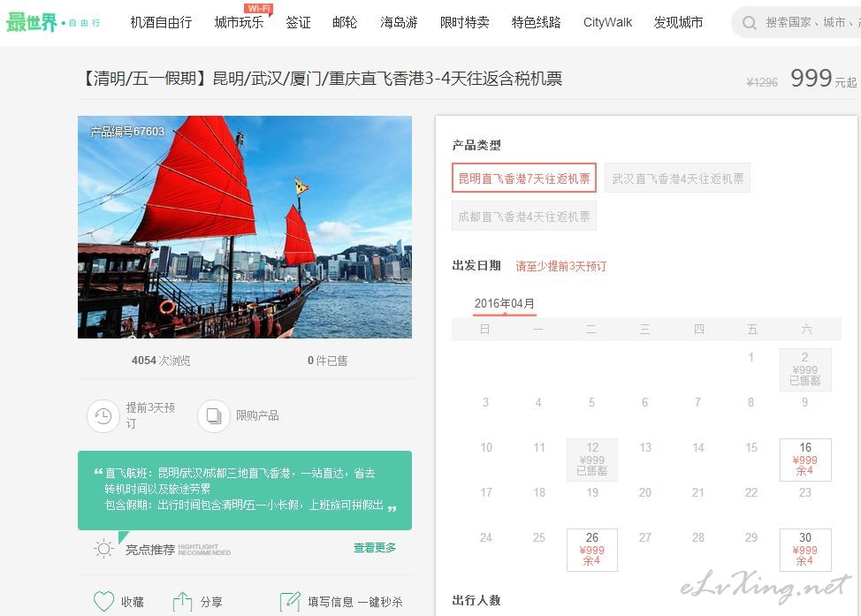Click the Hong Kong junk boat product photo

click(245, 227)
